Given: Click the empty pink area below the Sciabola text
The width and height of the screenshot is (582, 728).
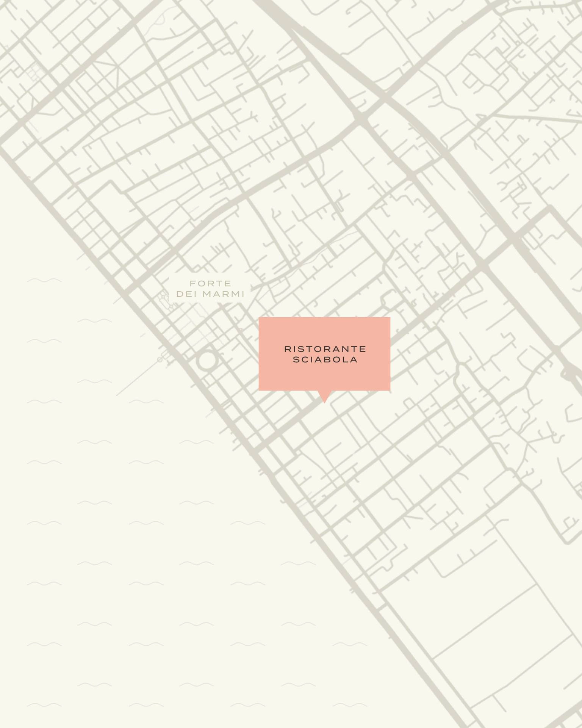Looking at the screenshot, I should [324, 377].
